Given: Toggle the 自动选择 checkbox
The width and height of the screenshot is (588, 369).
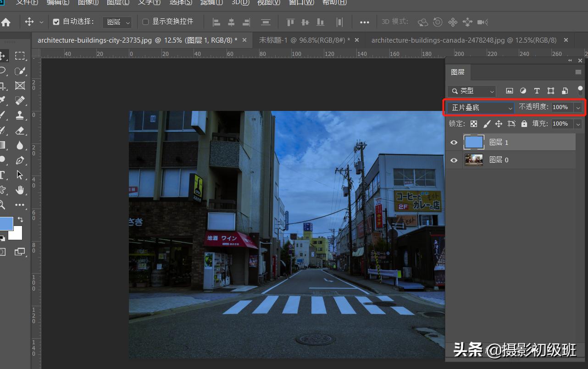Looking at the screenshot, I should [56, 22].
